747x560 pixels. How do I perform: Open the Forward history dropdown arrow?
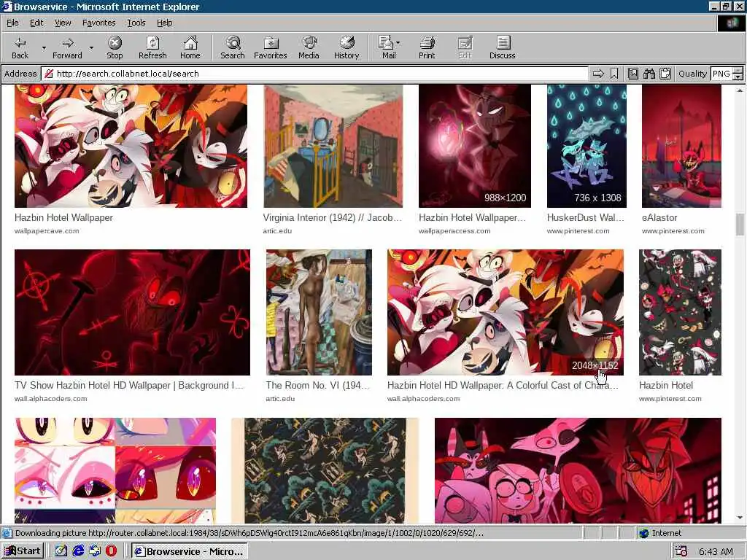point(91,48)
